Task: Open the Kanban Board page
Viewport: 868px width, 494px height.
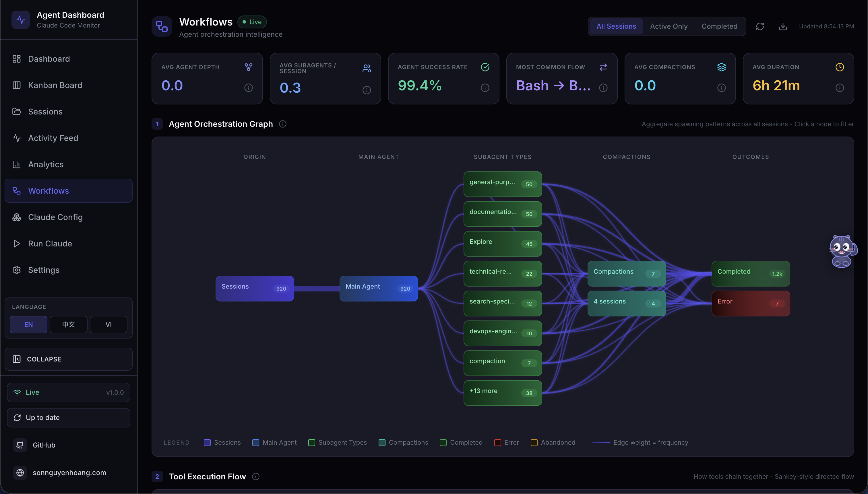Action: click(69, 85)
